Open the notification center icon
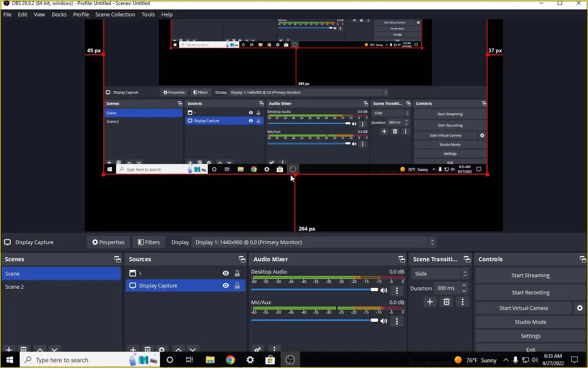The width and height of the screenshot is (588, 368). pos(575,360)
